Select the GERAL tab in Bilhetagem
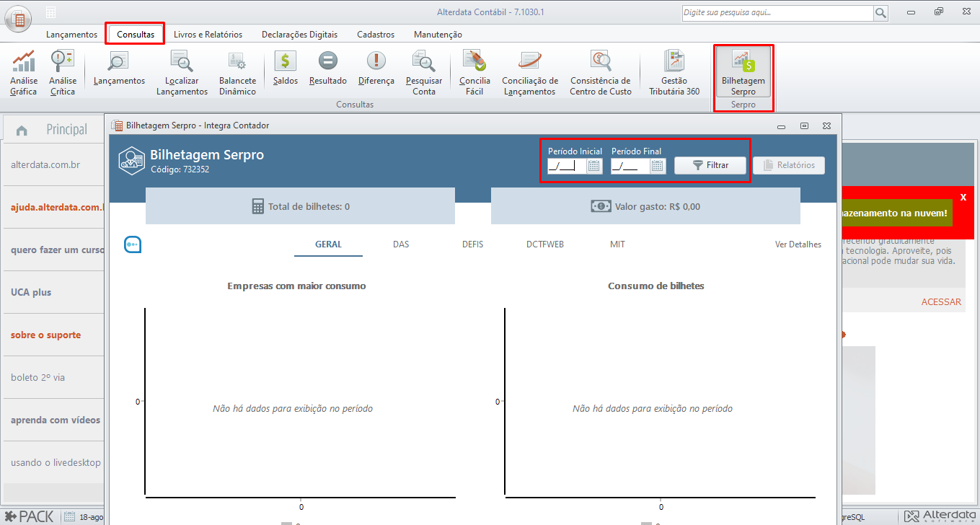Viewport: 980px width, 525px height. (329, 244)
